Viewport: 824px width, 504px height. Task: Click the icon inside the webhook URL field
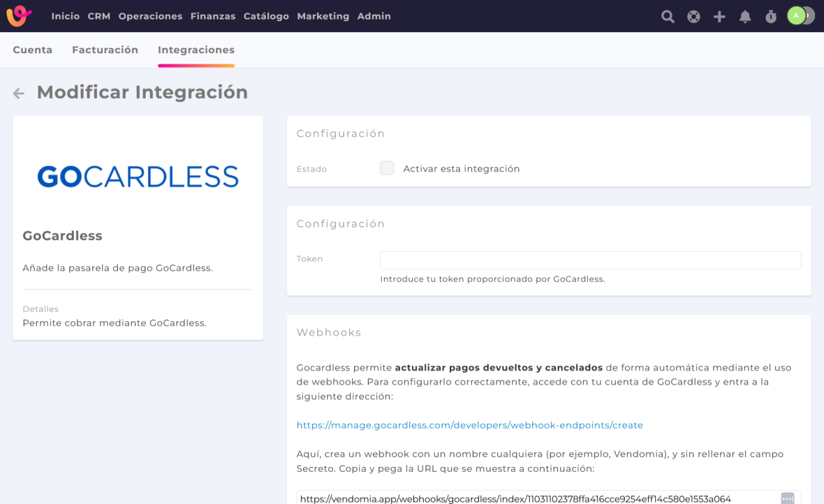pos(787,498)
